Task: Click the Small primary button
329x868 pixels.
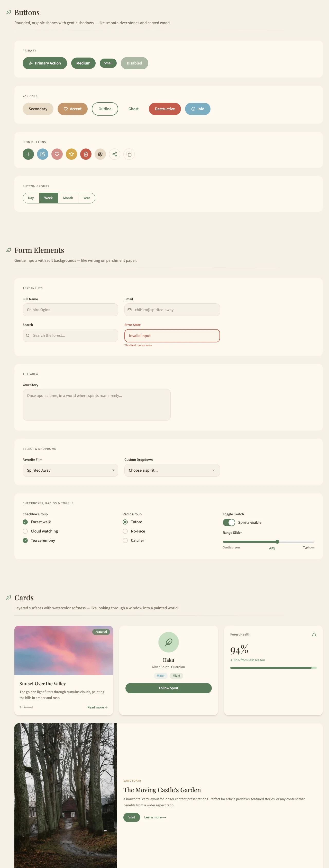Action: [x=108, y=63]
